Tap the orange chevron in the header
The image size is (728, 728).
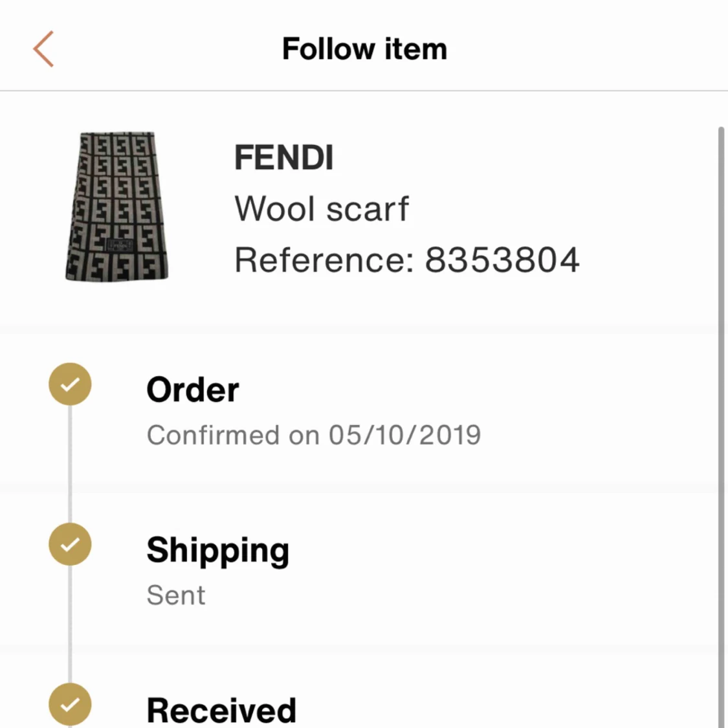pyautogui.click(x=43, y=48)
